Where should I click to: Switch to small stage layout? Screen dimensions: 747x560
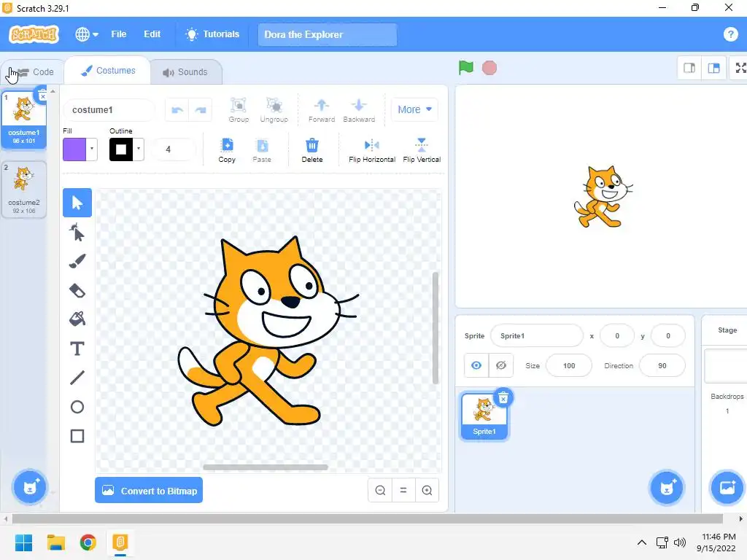[x=689, y=68]
